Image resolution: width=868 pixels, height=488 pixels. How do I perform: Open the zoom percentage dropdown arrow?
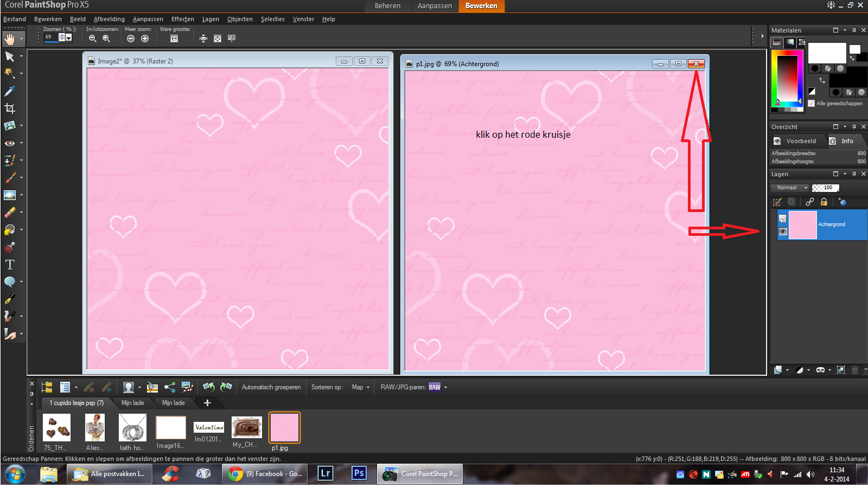[x=69, y=37]
